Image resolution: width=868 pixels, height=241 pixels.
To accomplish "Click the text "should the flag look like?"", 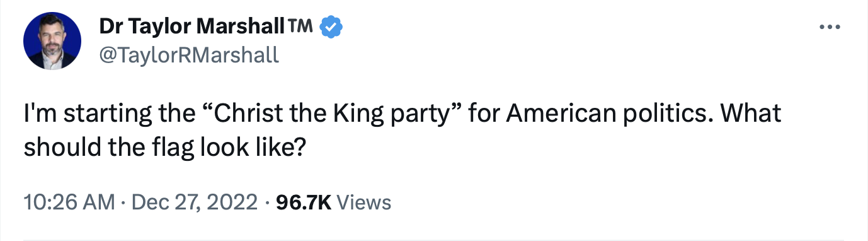I will click(x=165, y=147).
